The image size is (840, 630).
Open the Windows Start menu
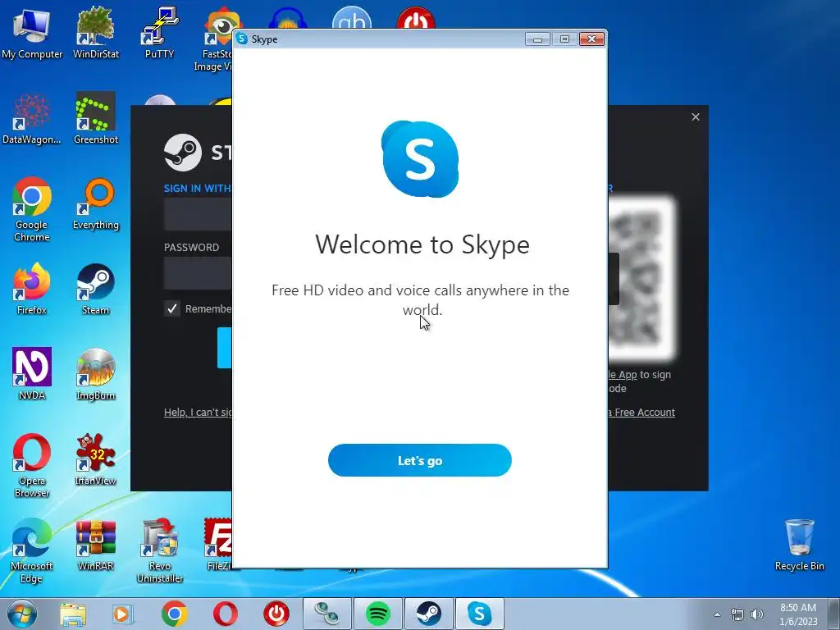click(22, 614)
